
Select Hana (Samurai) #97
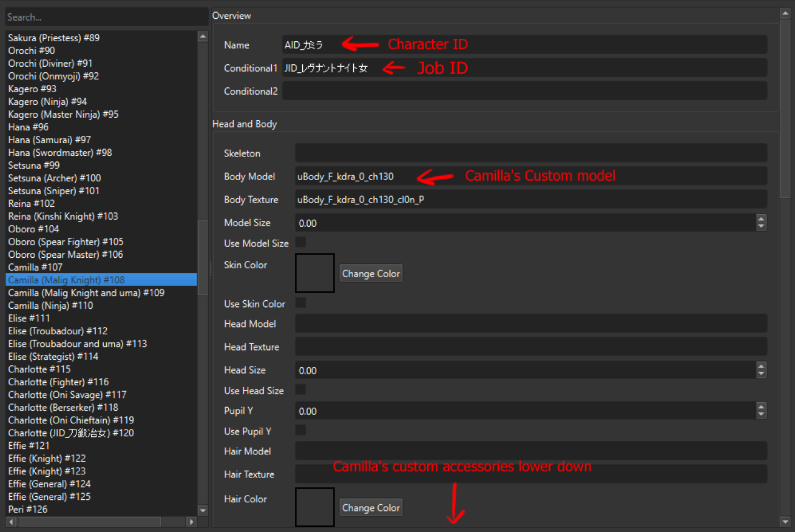101,140
